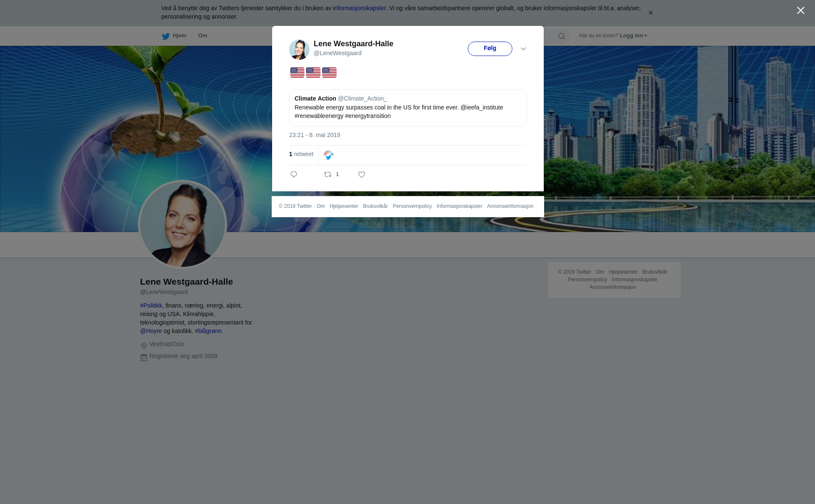Open the retweeter's avatar icon
Viewport: 815px width, 504px height.
pos(329,155)
